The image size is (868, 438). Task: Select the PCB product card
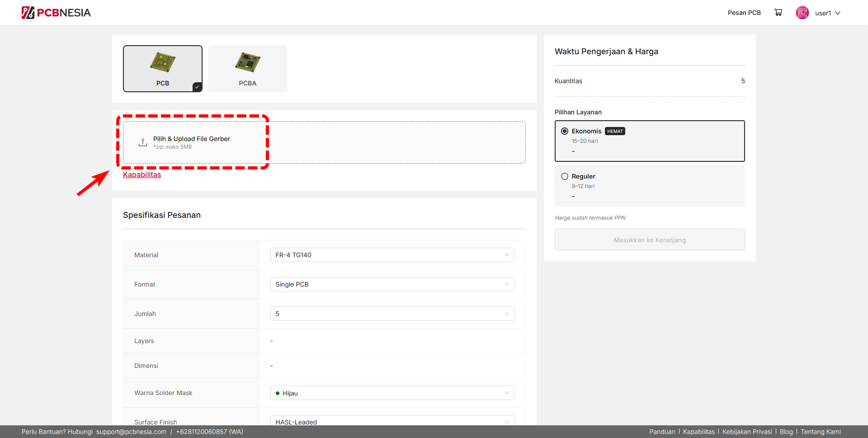tap(163, 69)
